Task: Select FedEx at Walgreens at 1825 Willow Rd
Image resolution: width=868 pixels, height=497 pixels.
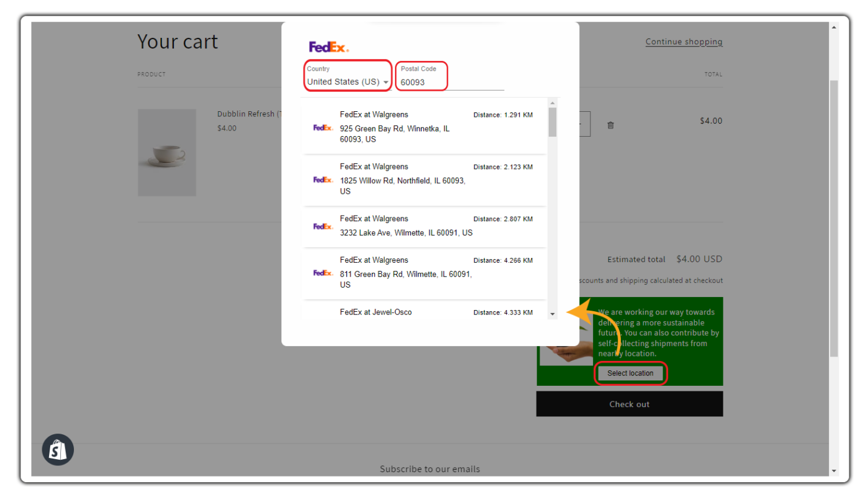Action: coord(424,180)
